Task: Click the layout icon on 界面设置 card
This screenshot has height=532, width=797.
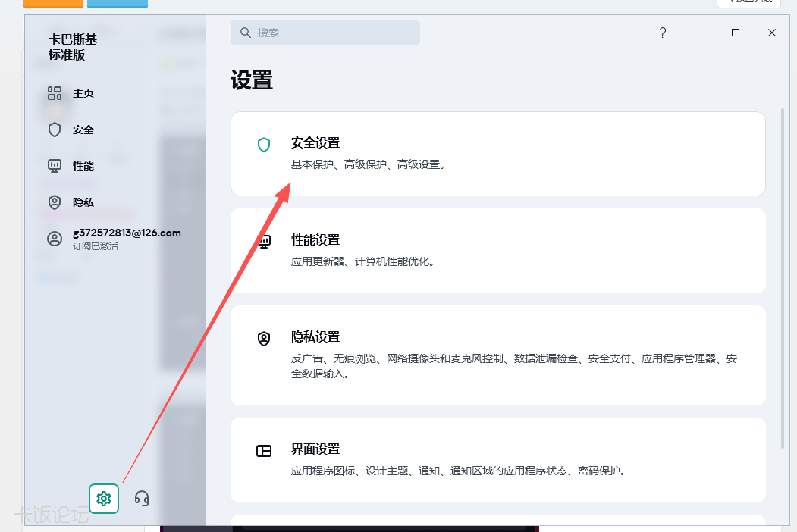Action: (x=264, y=451)
